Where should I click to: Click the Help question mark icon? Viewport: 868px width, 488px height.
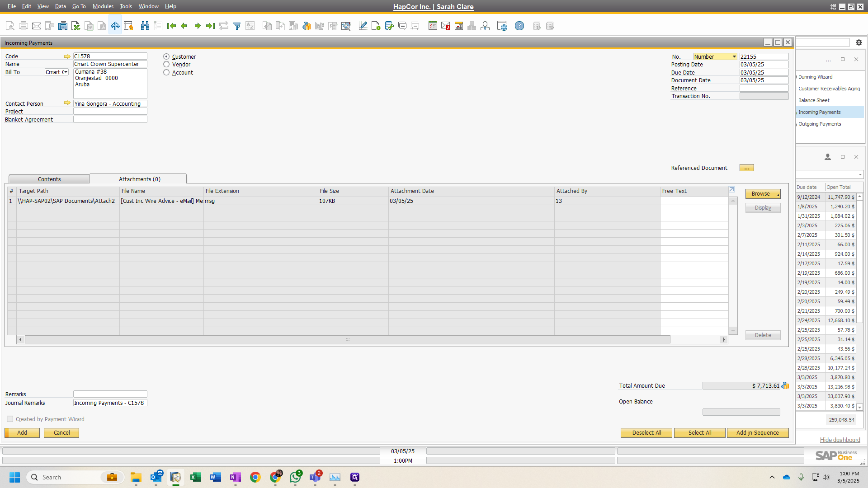(519, 26)
